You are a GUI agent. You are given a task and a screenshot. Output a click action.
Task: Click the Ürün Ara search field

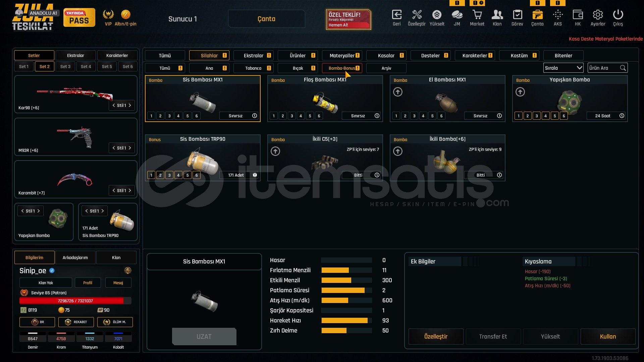click(x=604, y=68)
